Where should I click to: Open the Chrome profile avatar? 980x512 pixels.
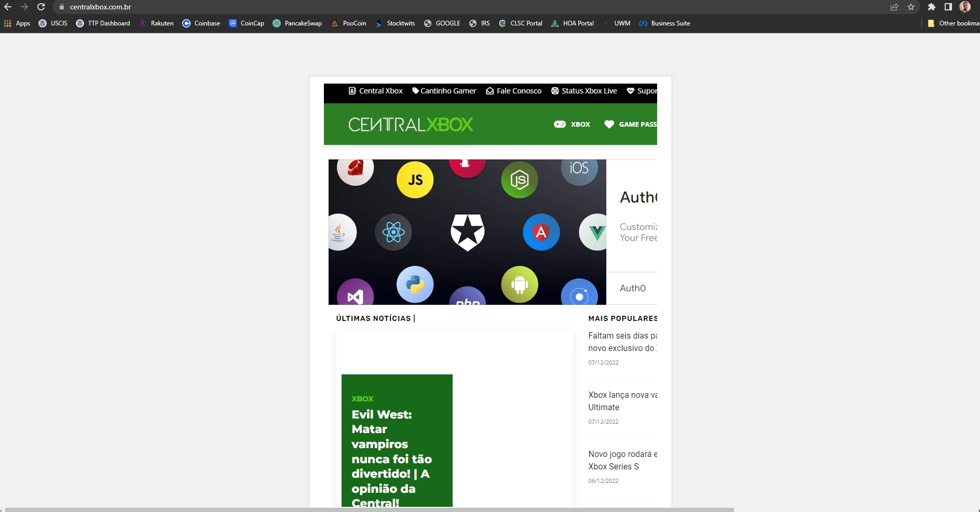[965, 7]
